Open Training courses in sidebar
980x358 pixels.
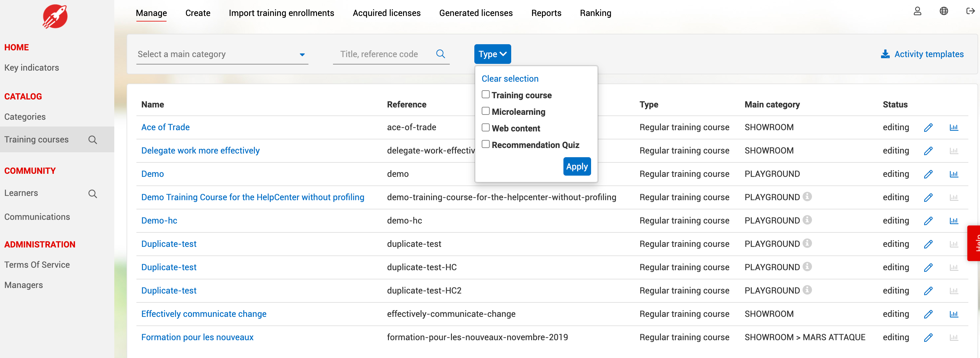[36, 139]
